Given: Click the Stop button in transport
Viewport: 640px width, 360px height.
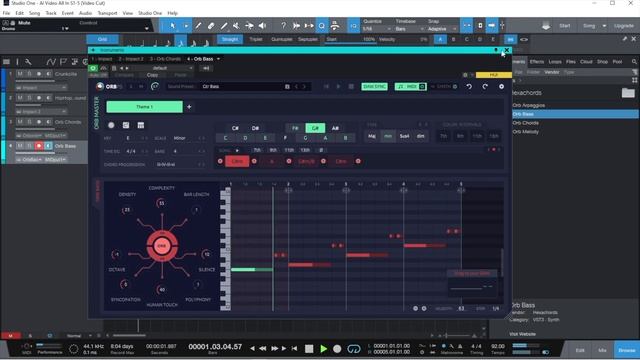Looking at the screenshot, I should tap(309, 349).
